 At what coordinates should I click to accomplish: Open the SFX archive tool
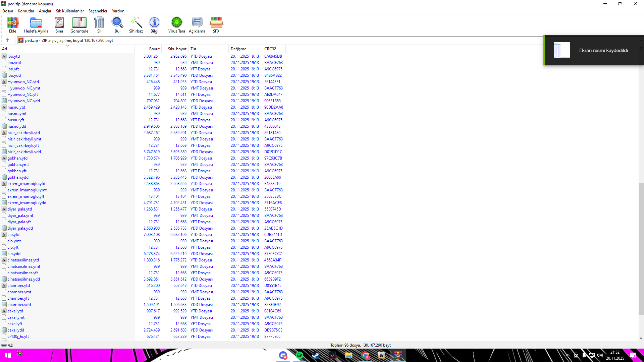click(216, 25)
